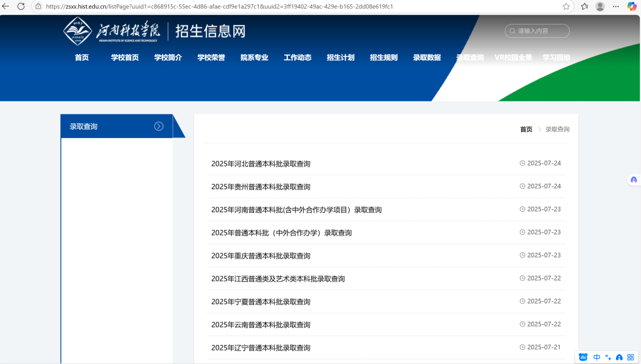Viewport: 641px width, 364px height.
Task: Star this page to bookmark it
Action: coord(567,7)
